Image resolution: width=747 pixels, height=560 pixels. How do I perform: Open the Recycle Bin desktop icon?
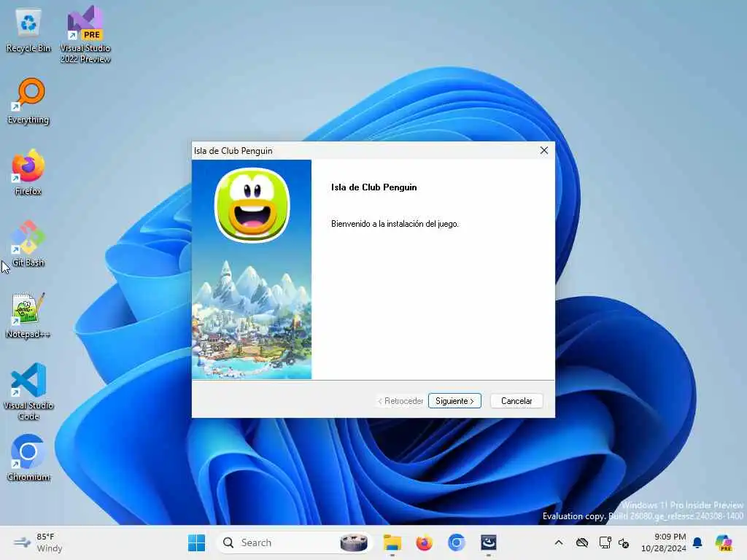pos(28,31)
